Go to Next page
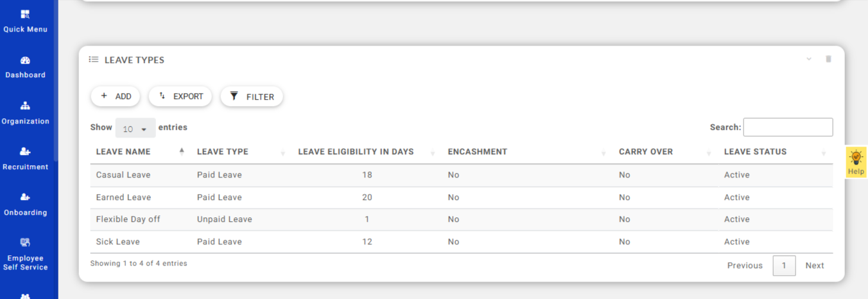The width and height of the screenshot is (868, 299). click(x=814, y=266)
